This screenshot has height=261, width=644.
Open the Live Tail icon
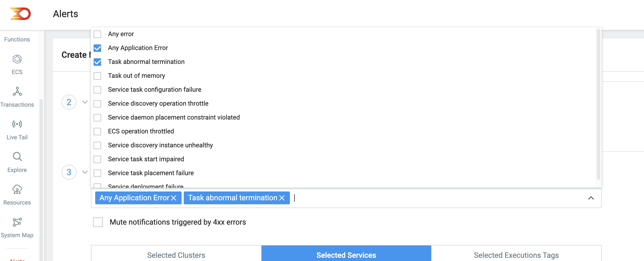point(17,124)
